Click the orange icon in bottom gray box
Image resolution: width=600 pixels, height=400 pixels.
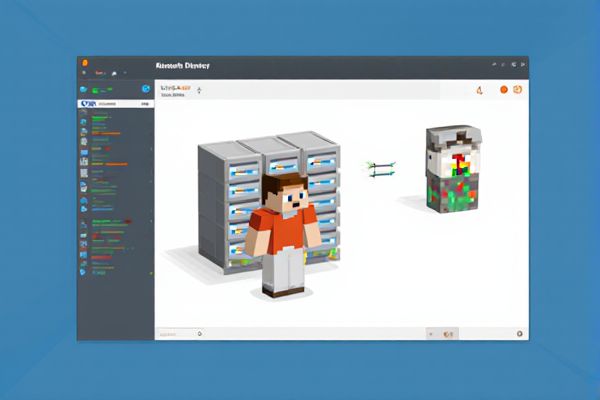coord(448,334)
